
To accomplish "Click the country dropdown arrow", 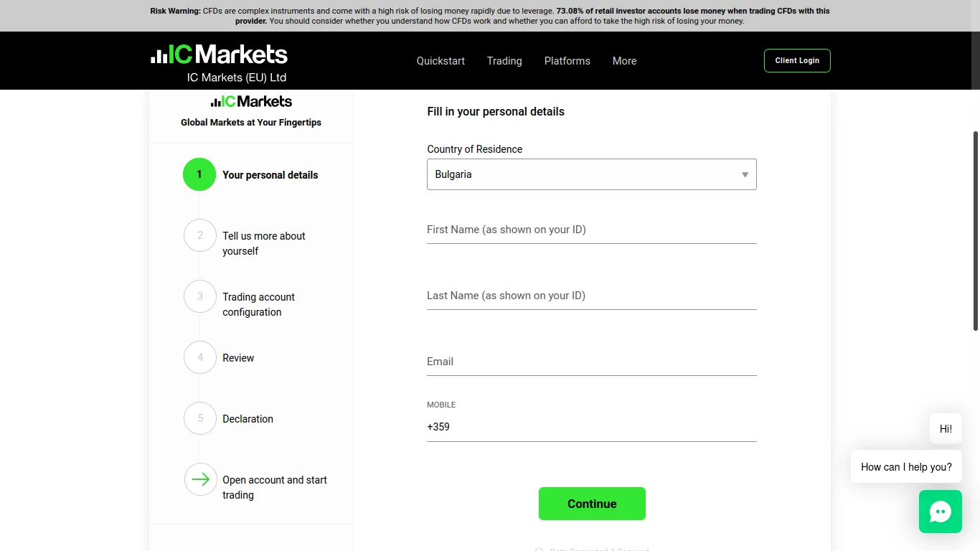I will pos(745,174).
